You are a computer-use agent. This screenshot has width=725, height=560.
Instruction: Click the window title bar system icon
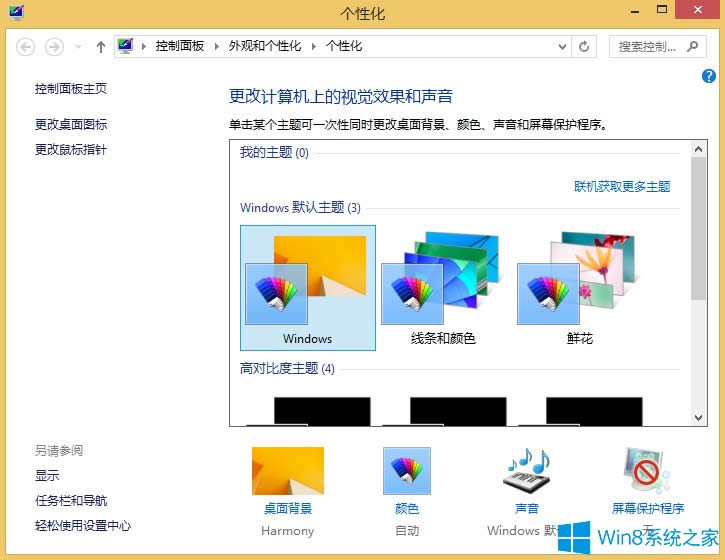click(x=16, y=12)
